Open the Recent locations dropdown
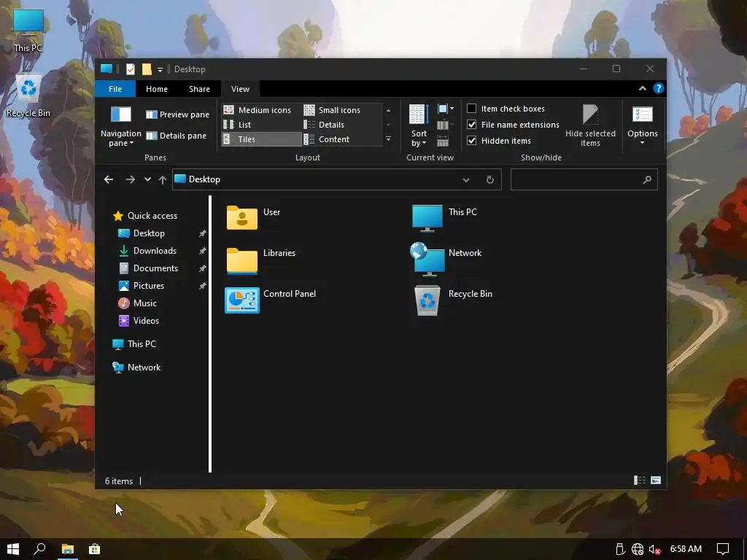 pos(147,179)
